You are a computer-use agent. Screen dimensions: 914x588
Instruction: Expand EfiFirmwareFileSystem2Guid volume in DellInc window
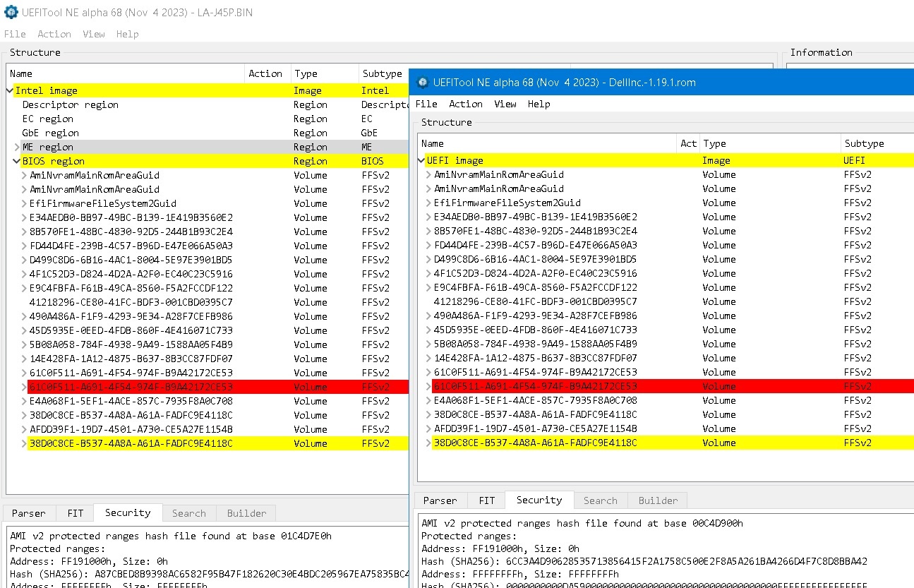tap(428, 203)
